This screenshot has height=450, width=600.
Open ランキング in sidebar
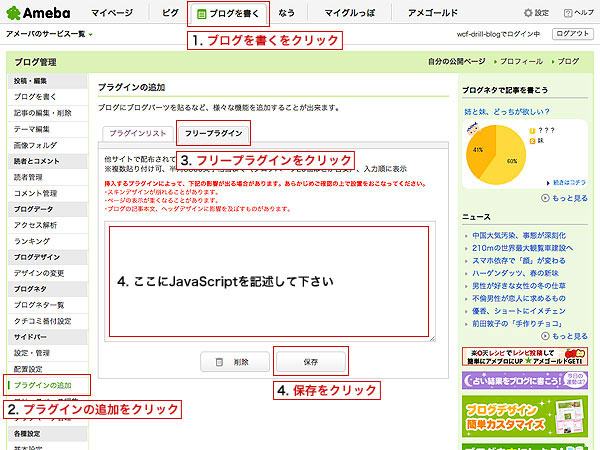[x=32, y=241]
